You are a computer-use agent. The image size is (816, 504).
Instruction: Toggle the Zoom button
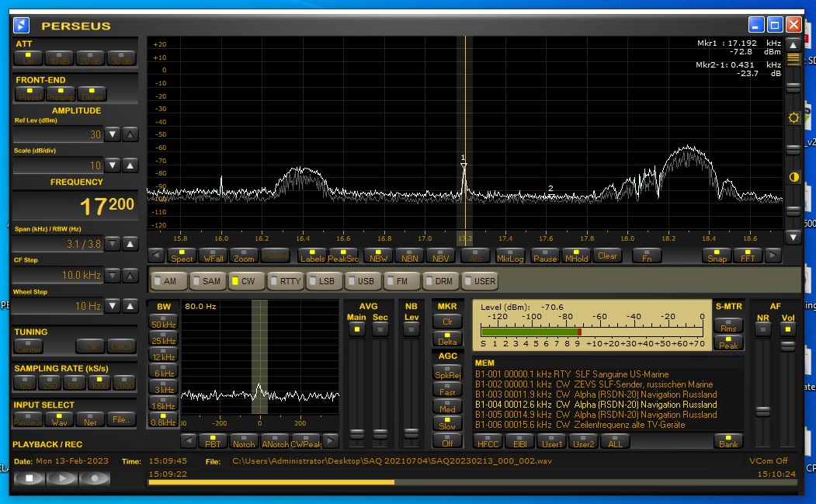[x=244, y=255]
